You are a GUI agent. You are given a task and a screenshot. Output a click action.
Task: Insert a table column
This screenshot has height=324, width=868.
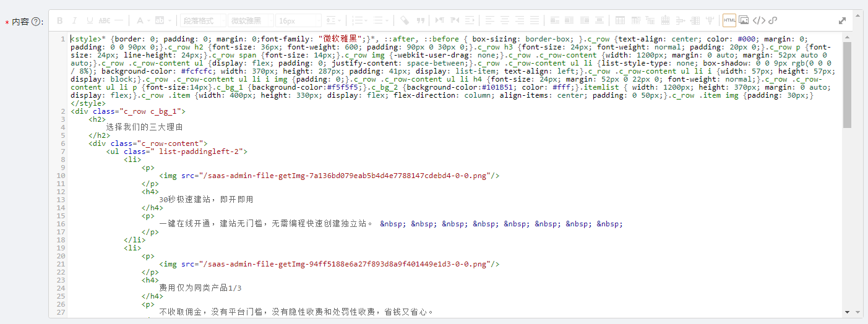click(x=695, y=20)
